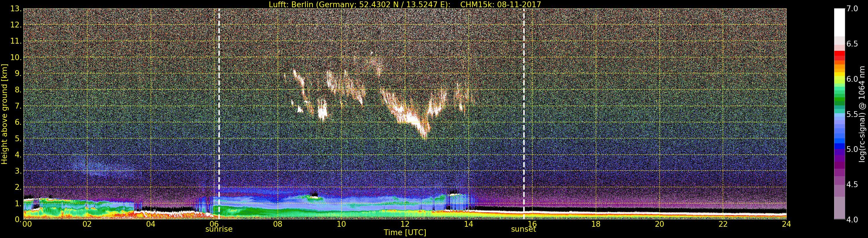868x238 pixels.
Task: Click the height-axis tick label '10.'
Action: click(16, 57)
